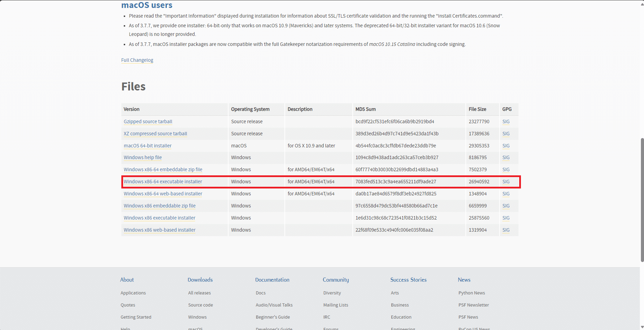Image resolution: width=644 pixels, height=330 pixels.
Task: Open IRC footer link
Action: (x=327, y=317)
